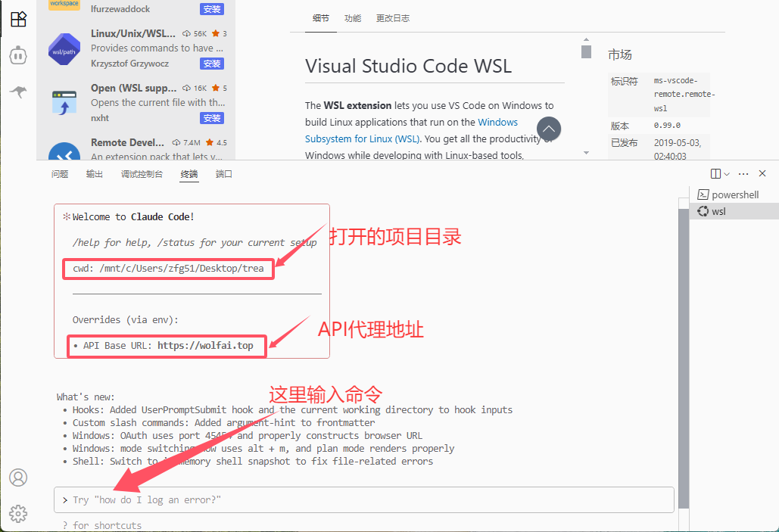
Task: Click the scroll-to-top round button
Action: [548, 129]
